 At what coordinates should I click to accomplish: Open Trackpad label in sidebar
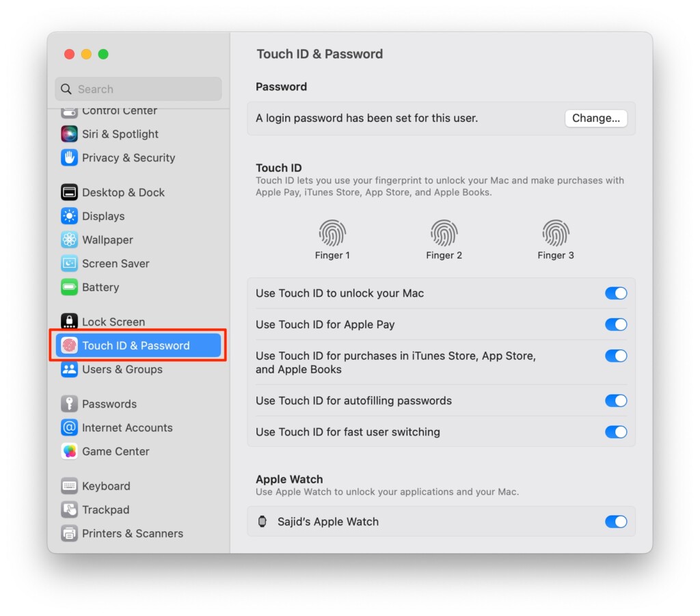pos(106,509)
